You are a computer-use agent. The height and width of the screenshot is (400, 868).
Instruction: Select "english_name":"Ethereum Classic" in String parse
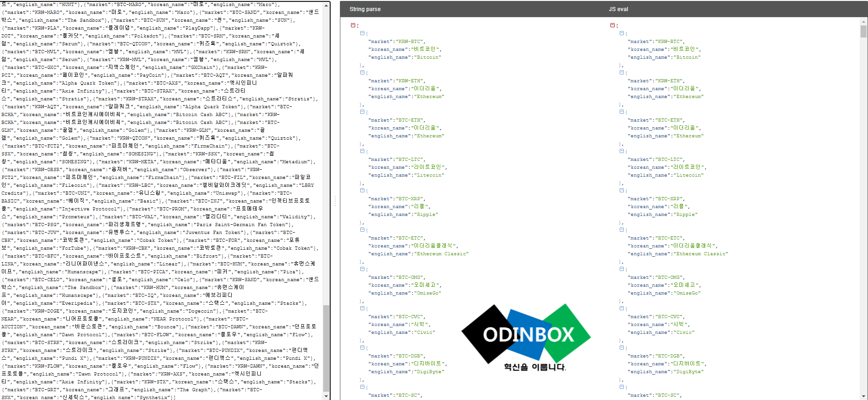(419, 254)
